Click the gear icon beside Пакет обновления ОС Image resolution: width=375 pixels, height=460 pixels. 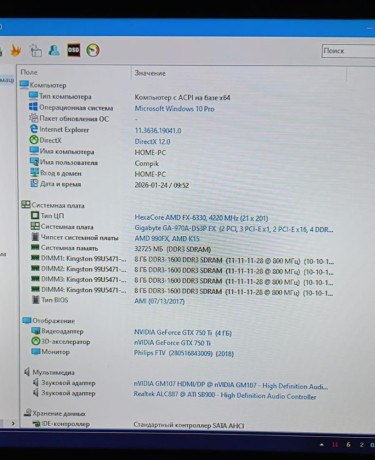coord(33,118)
